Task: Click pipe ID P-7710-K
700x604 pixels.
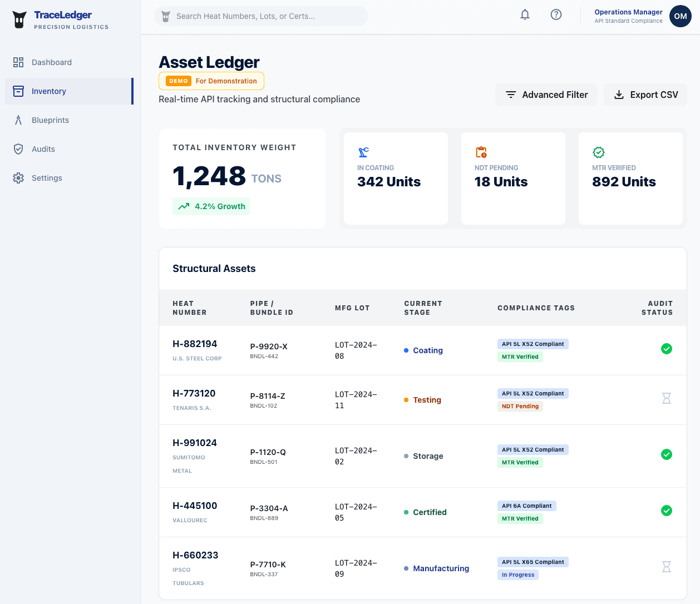Action: pyautogui.click(x=268, y=565)
